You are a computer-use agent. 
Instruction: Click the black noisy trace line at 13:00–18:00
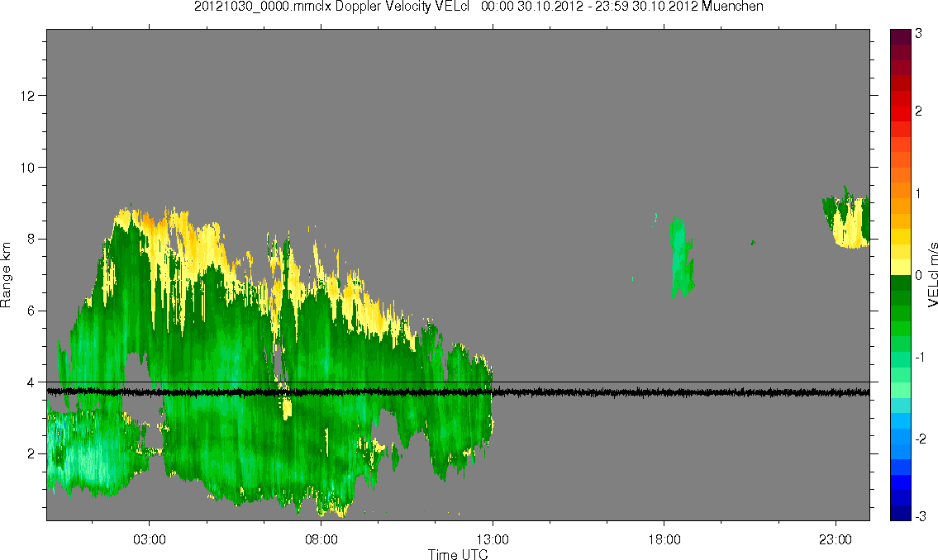tap(579, 392)
